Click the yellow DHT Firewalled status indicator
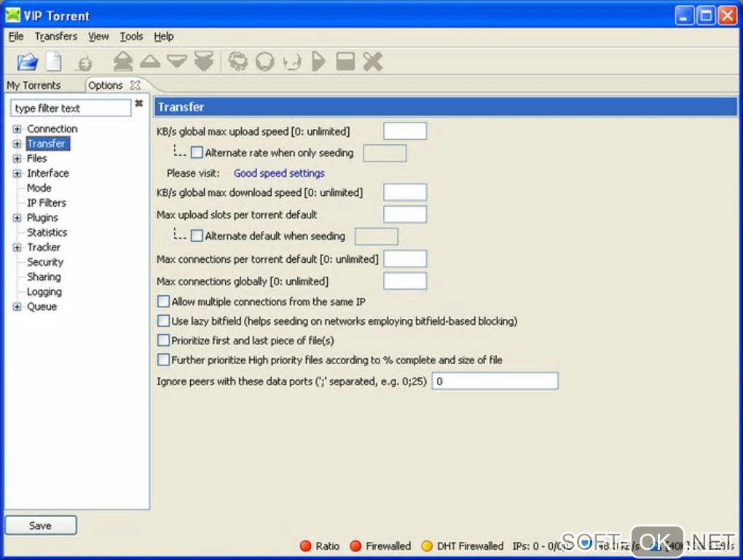This screenshot has width=743, height=560. pos(427,546)
